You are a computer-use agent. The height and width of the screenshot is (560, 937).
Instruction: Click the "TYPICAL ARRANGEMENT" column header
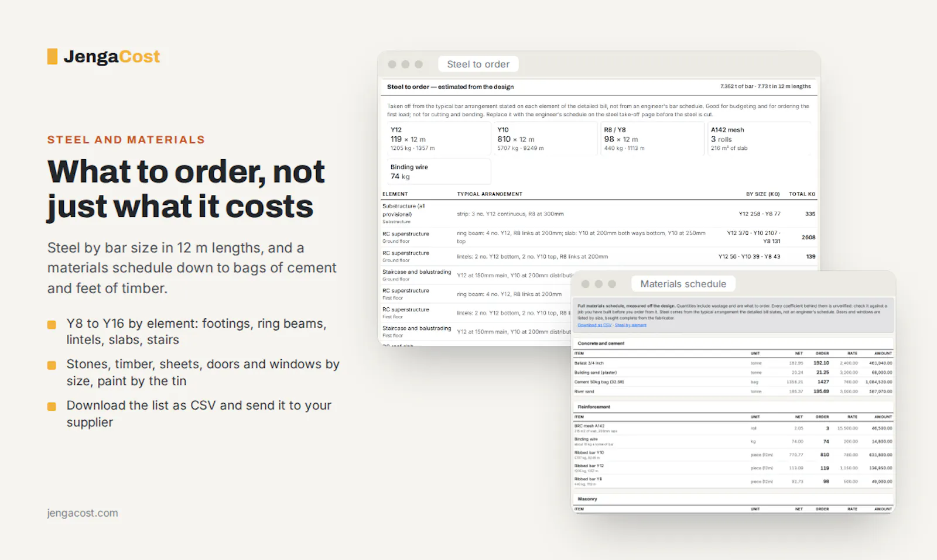(x=490, y=194)
